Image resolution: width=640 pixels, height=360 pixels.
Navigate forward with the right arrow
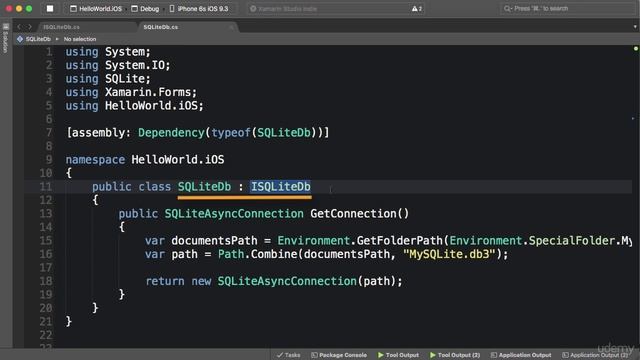click(29, 27)
